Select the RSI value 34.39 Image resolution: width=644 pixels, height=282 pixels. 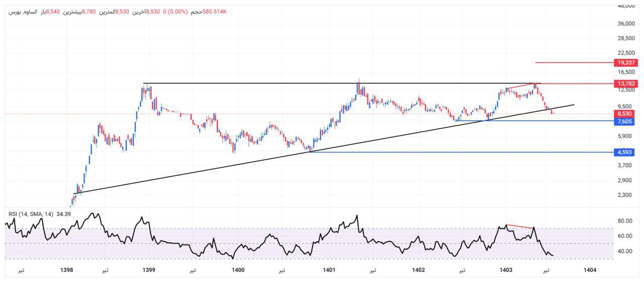pos(63,214)
